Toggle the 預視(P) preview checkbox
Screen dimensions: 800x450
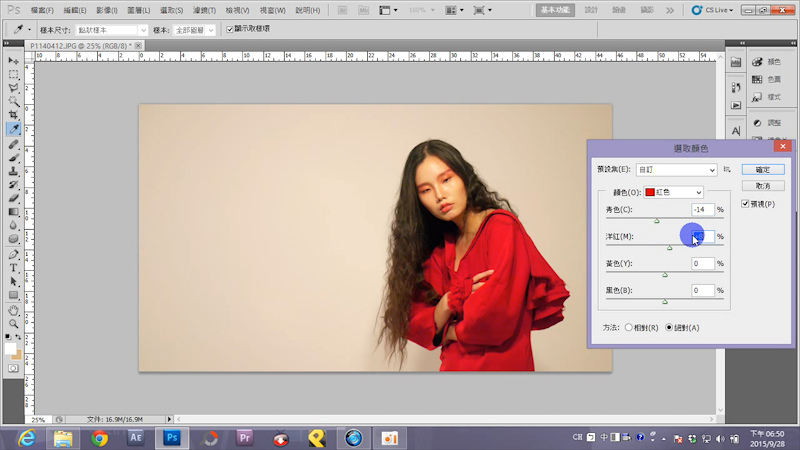(x=745, y=204)
